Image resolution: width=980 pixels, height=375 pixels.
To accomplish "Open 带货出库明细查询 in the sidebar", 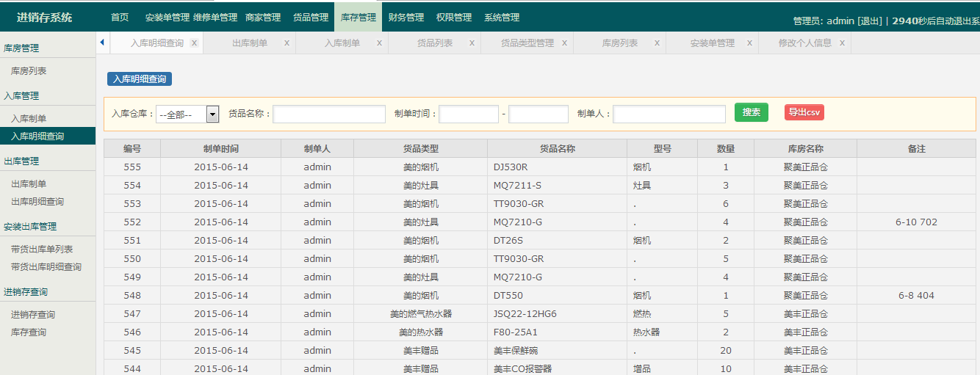I will coord(46,266).
